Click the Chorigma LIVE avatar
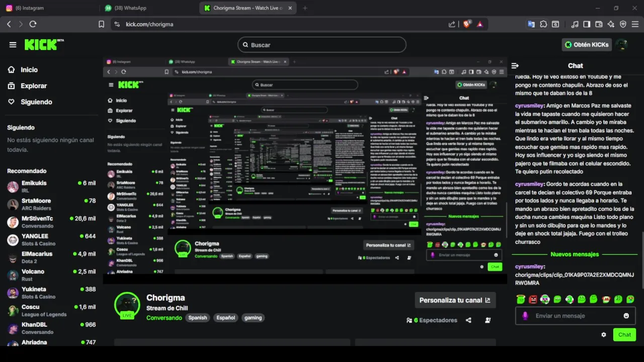 tap(127, 305)
